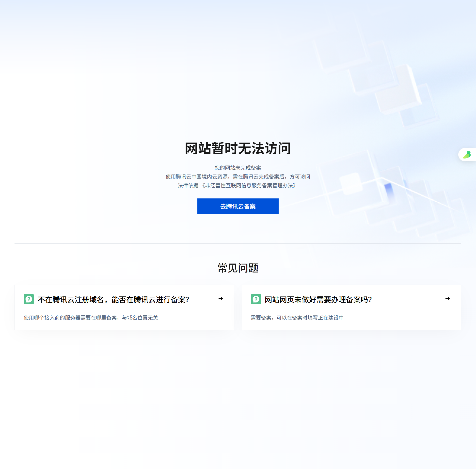Image resolution: width=476 pixels, height=469 pixels.
Task: Click green question icon on domain registration FAQ
Action: point(29,299)
